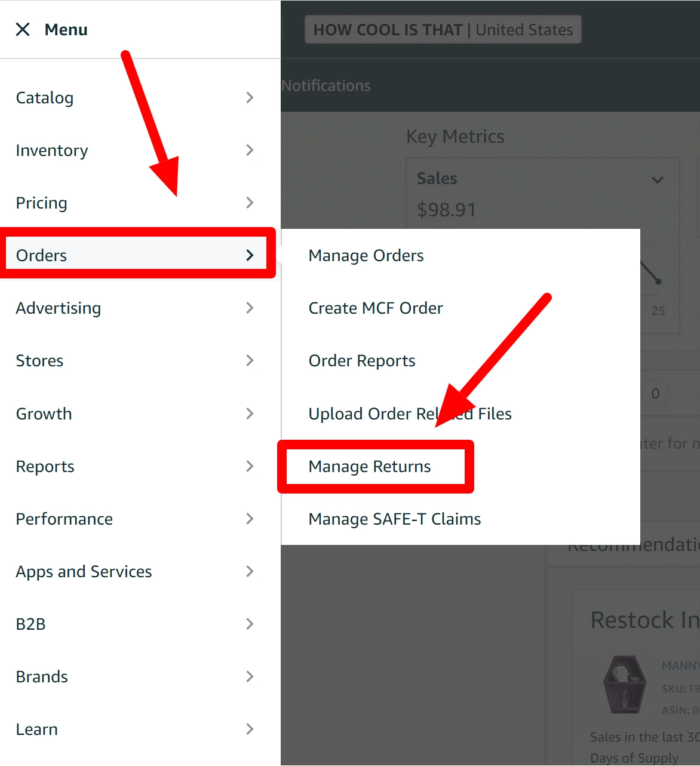Close the Menu panel with the X icon
This screenshot has height=766, width=700.
pyautogui.click(x=23, y=29)
